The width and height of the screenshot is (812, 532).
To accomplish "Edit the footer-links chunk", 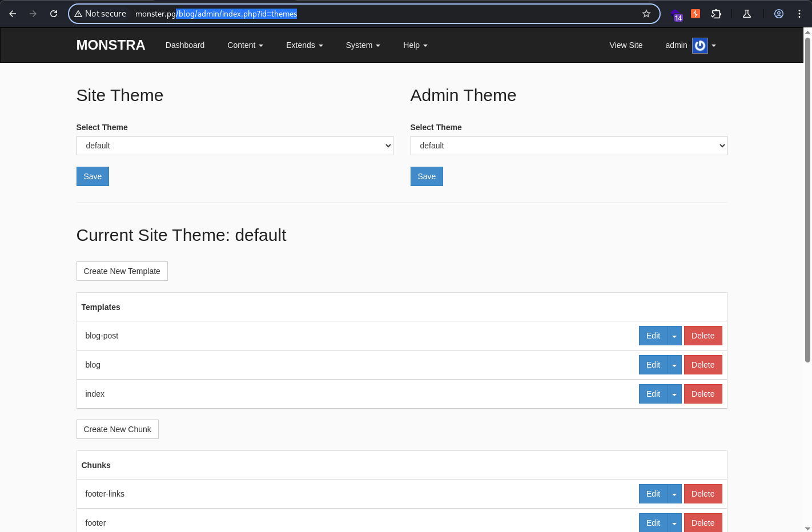I will (653, 494).
